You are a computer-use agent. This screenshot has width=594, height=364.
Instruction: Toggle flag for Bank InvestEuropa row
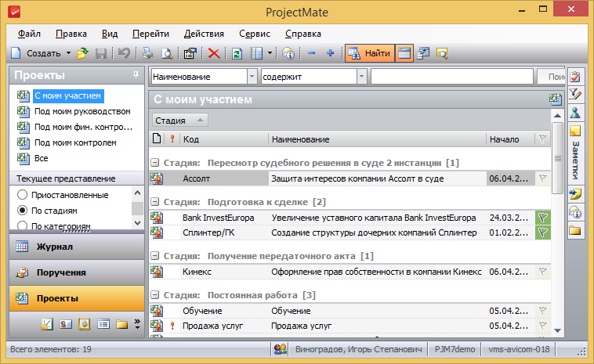pyautogui.click(x=543, y=218)
